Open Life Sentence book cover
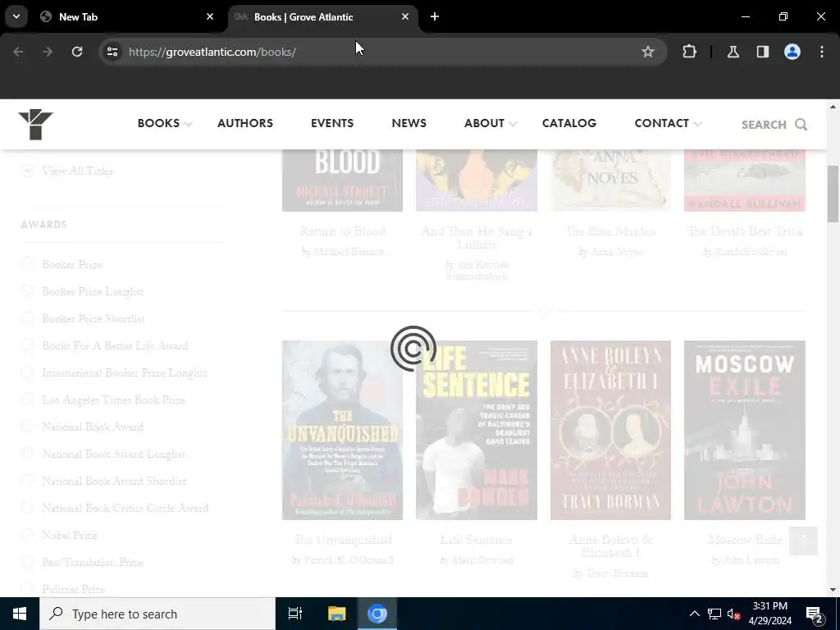The image size is (840, 630). coord(477,430)
